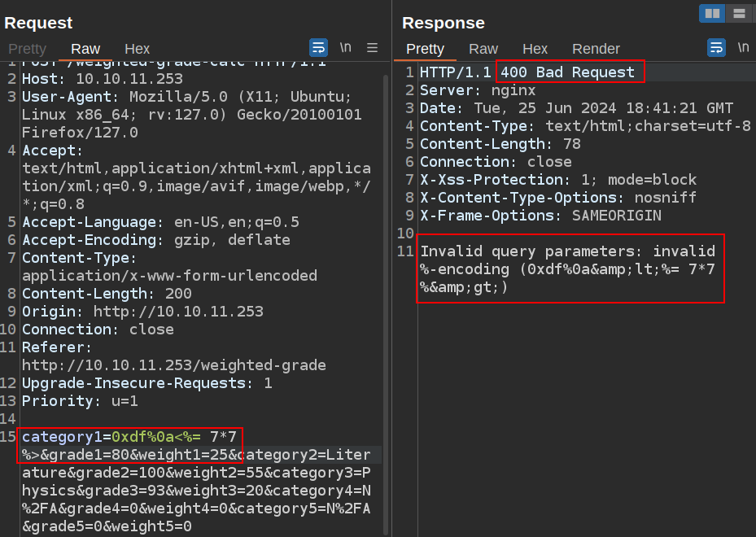Switch Response view to the Raw tab

(x=483, y=49)
